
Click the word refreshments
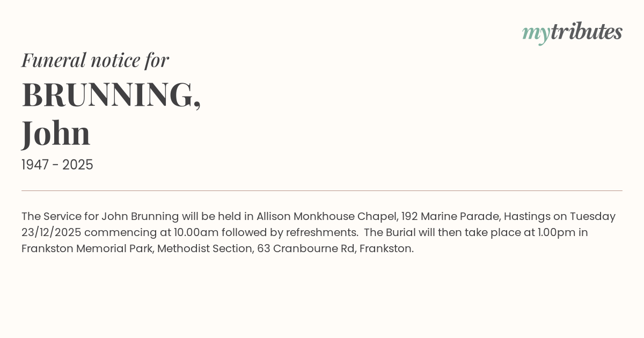click(321, 232)
